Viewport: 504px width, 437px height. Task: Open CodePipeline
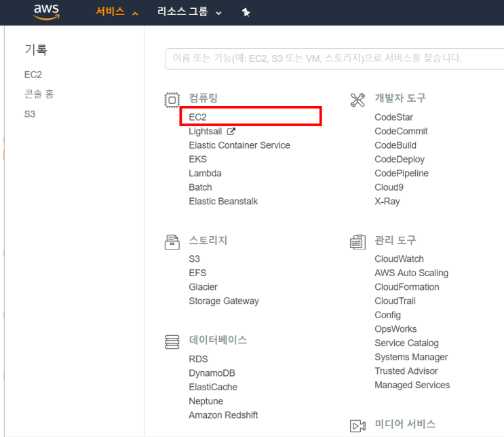(402, 173)
